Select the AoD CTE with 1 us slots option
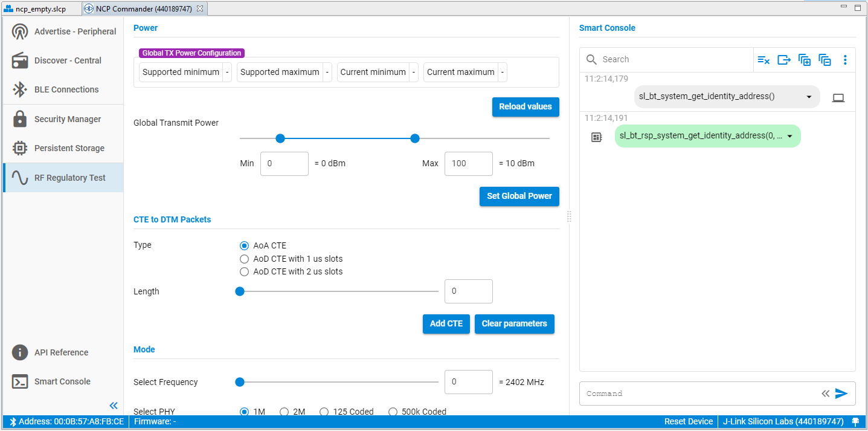868x431 pixels. [244, 258]
